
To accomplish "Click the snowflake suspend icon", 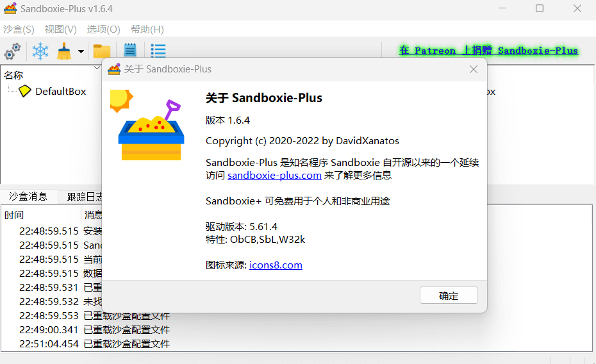I will pyautogui.click(x=40, y=51).
